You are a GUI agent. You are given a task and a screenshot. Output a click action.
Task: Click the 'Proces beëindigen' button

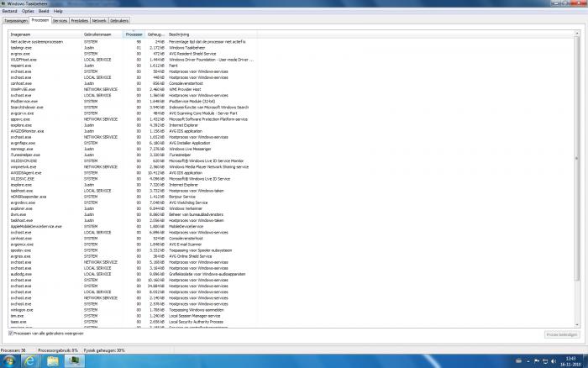pos(562,334)
